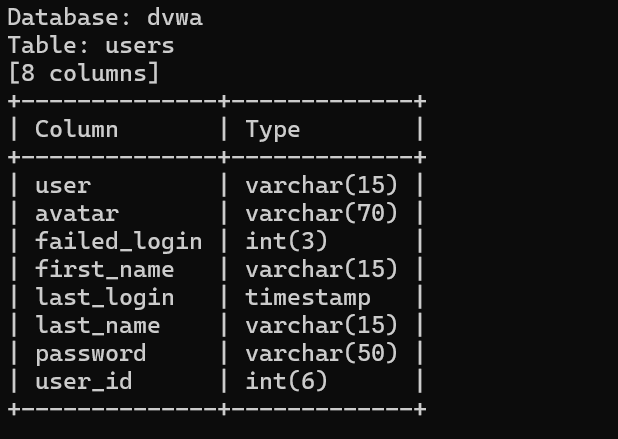Image resolution: width=618 pixels, height=439 pixels.
Task: Click the 'avatar' column name
Action: pos(76,213)
